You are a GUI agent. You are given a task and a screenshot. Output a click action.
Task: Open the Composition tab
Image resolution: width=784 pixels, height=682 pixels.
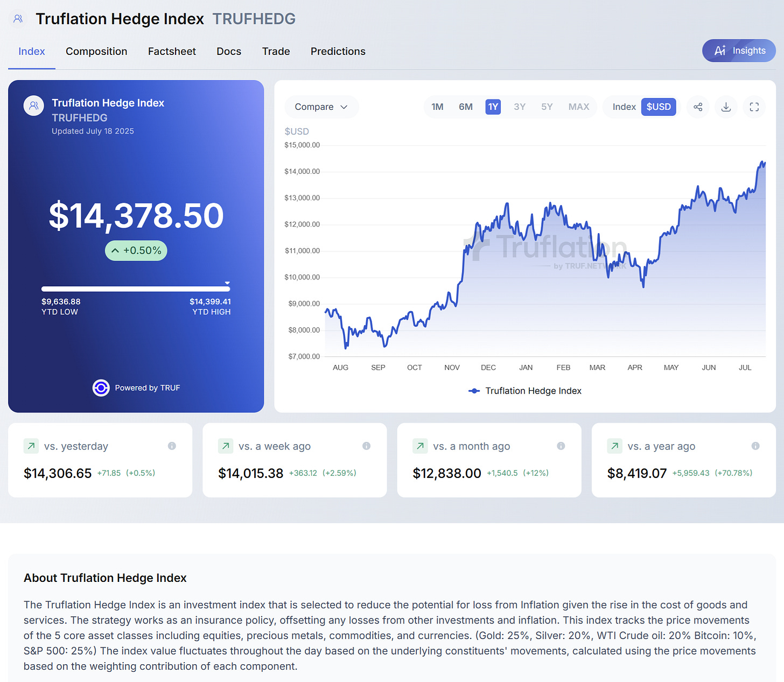point(96,52)
